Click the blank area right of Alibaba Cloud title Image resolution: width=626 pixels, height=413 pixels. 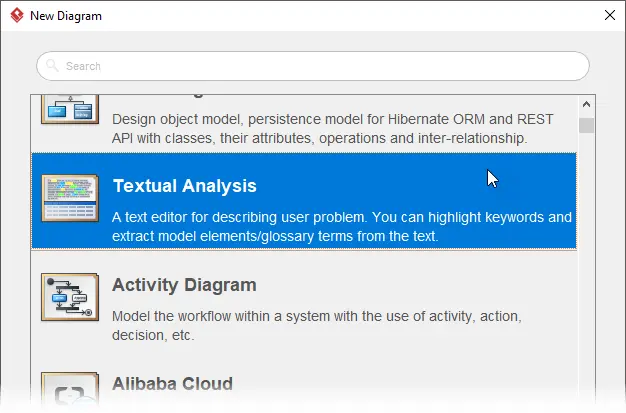[403, 383]
